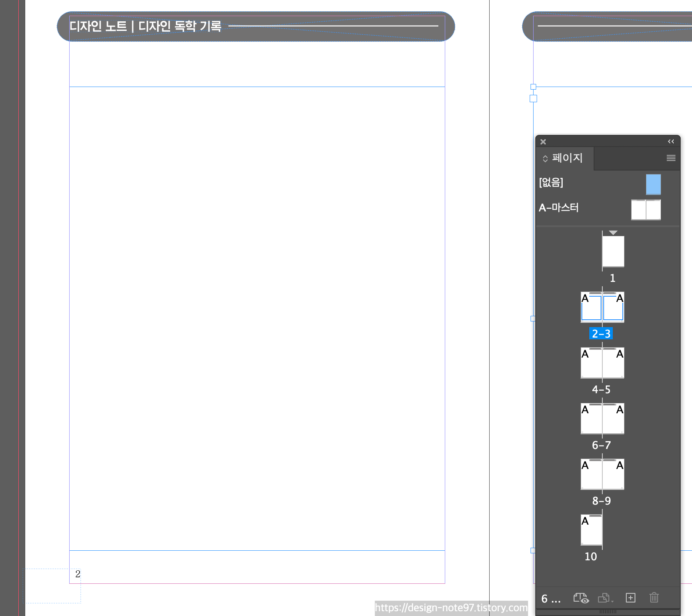Image resolution: width=692 pixels, height=616 pixels.
Task: Select page 10 thumbnail
Action: coord(591,530)
